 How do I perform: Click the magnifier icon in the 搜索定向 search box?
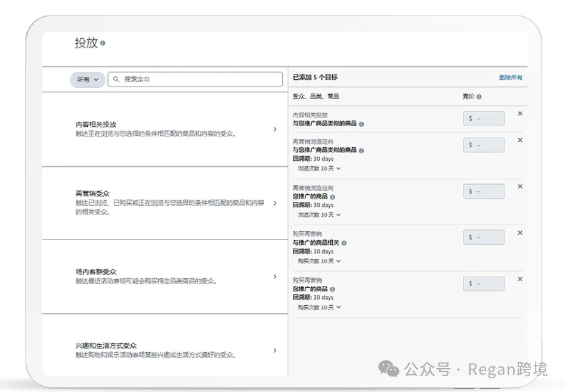click(117, 79)
